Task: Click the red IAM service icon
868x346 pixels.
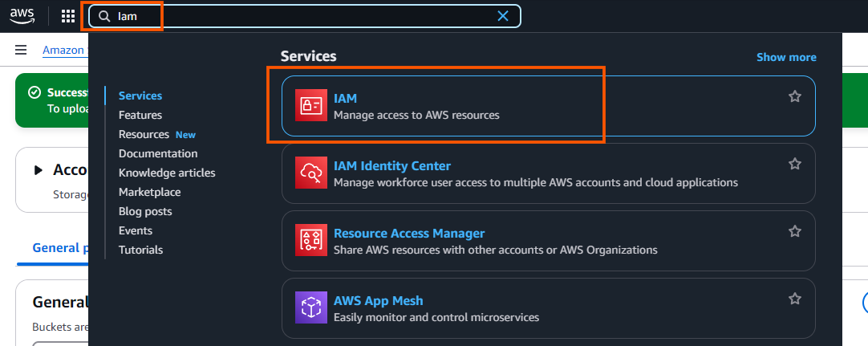Action: [x=310, y=106]
